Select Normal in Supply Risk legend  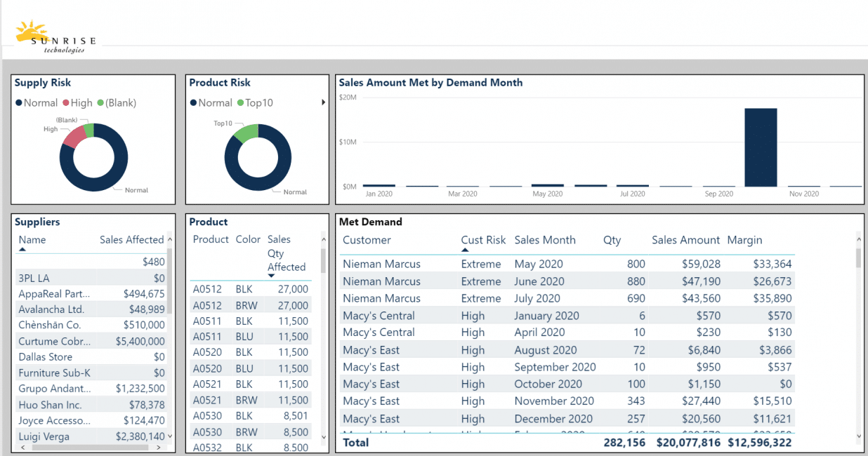coord(37,102)
